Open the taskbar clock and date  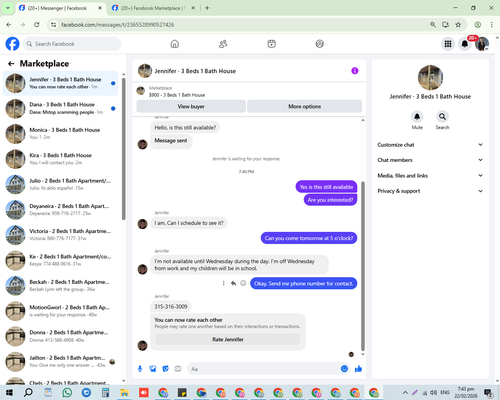click(x=466, y=392)
